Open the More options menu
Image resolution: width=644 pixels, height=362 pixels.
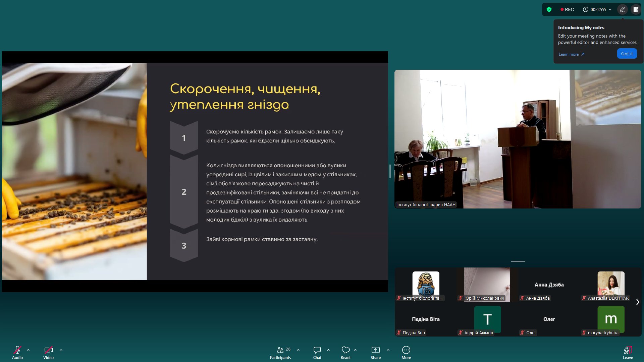coord(406,350)
